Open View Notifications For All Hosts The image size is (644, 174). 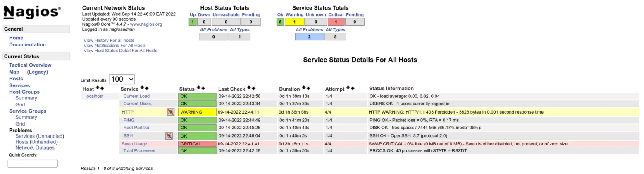pos(114,46)
